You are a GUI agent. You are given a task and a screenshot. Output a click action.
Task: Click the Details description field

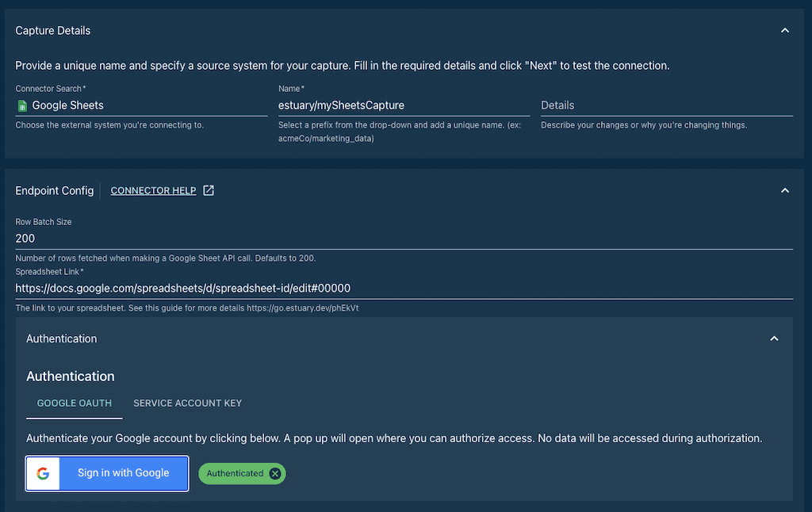click(666, 105)
